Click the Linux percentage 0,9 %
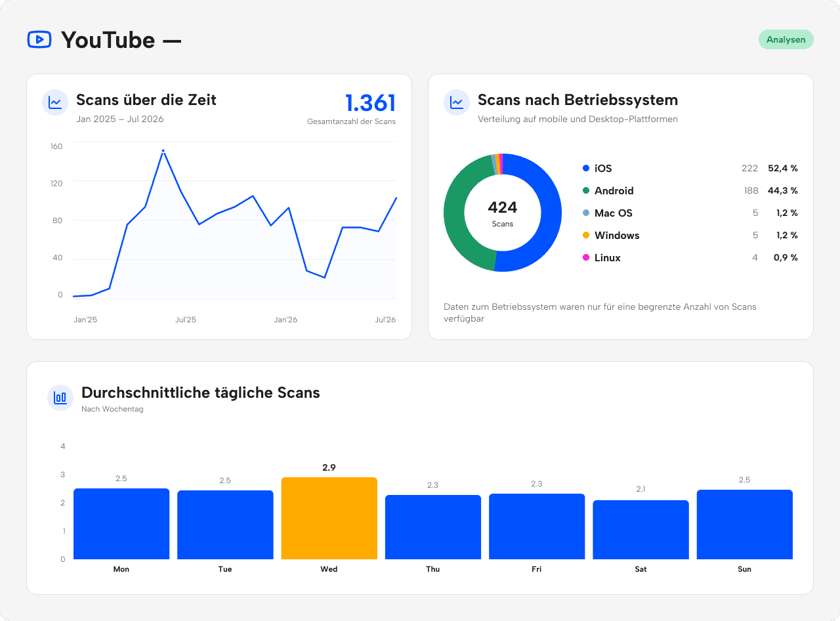The height and width of the screenshot is (621, 840). 786,258
